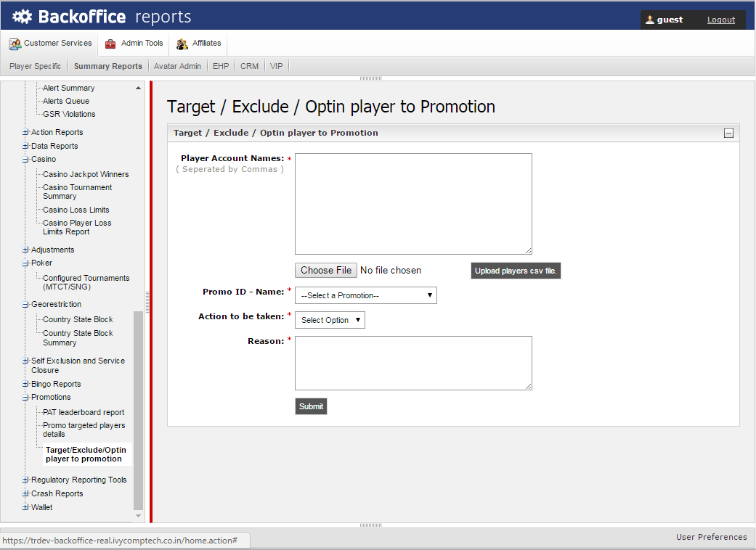Expand the Action Reports tree node
The width and height of the screenshot is (756, 550).
point(25,133)
